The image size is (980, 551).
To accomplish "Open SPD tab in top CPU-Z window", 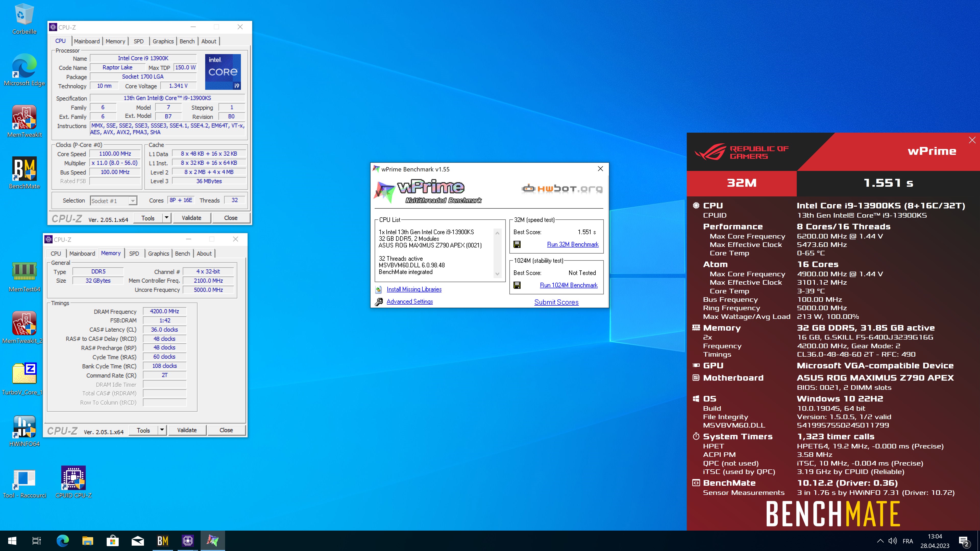I will pyautogui.click(x=139, y=41).
